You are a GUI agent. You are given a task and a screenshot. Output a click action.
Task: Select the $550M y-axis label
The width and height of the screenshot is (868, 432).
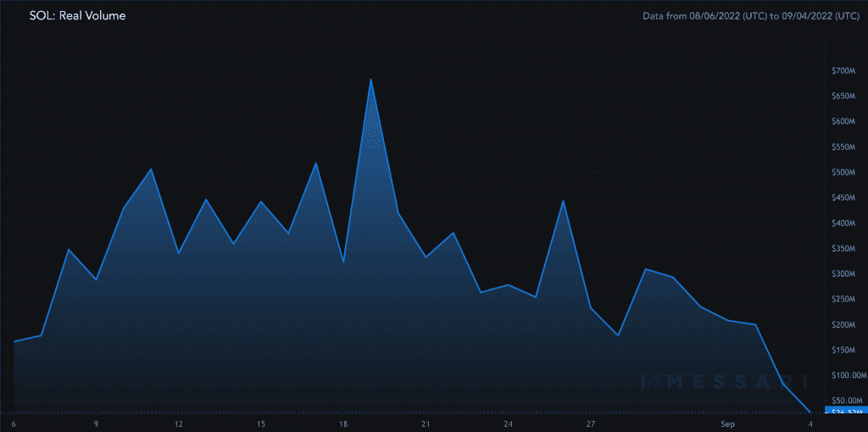(844, 147)
